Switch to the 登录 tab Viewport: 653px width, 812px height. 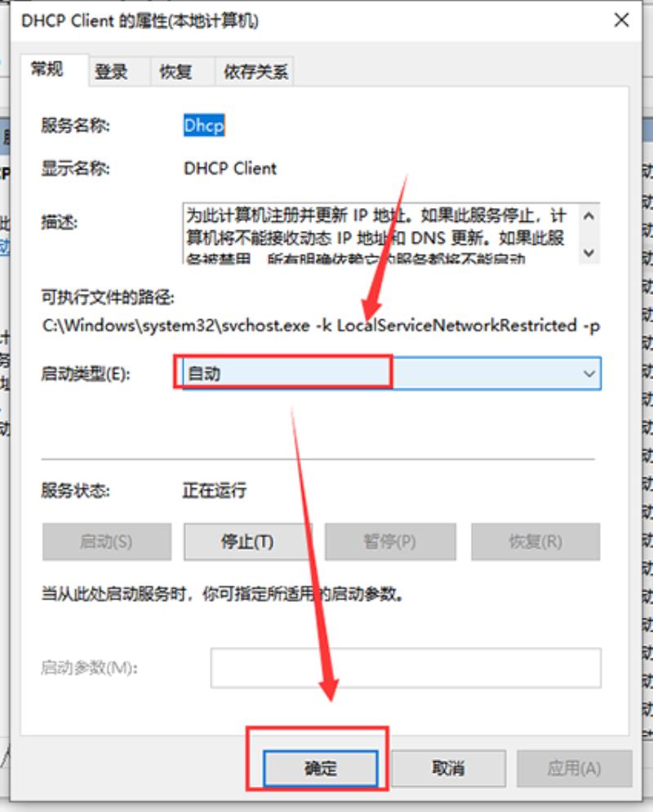tap(111, 72)
